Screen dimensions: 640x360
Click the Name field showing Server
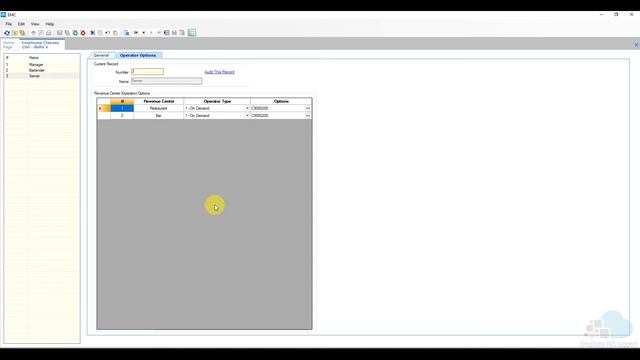pos(167,81)
